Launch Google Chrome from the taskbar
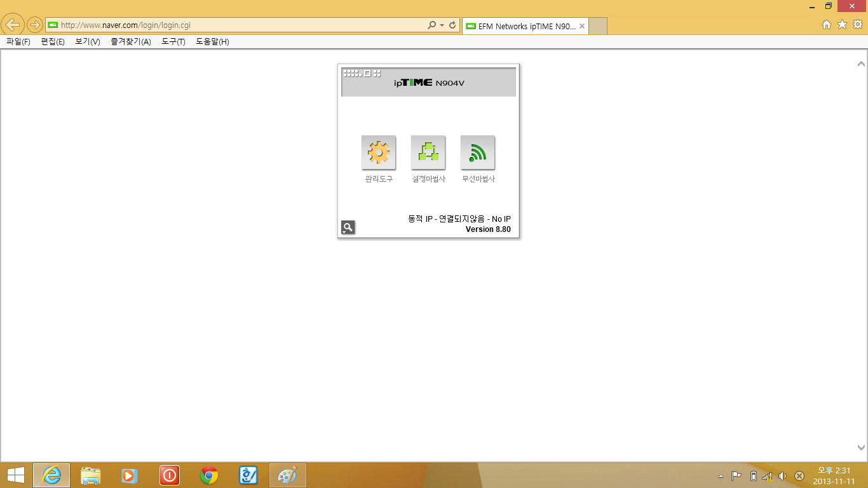The height and width of the screenshot is (488, 868). pyautogui.click(x=209, y=475)
